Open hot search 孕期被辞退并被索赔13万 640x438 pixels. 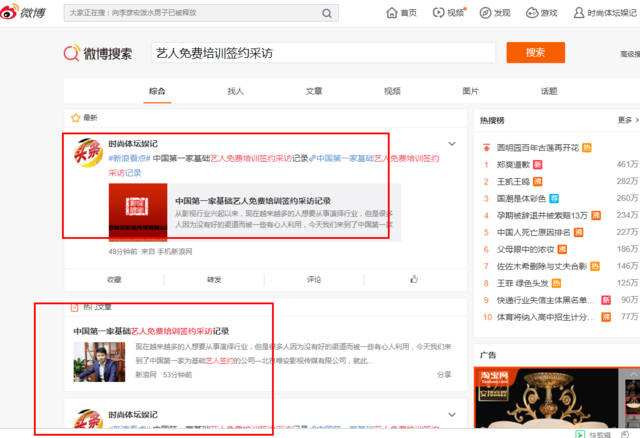[x=542, y=215]
